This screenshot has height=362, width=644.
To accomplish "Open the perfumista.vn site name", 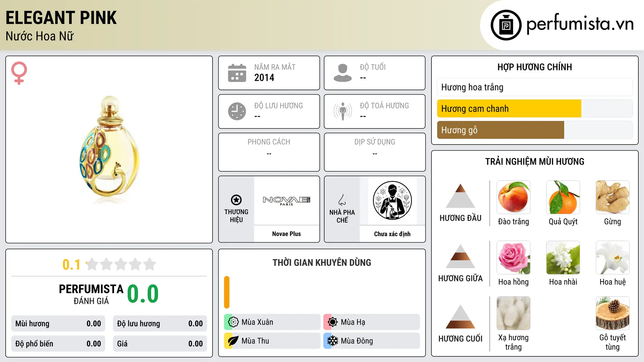I will coord(580,24).
